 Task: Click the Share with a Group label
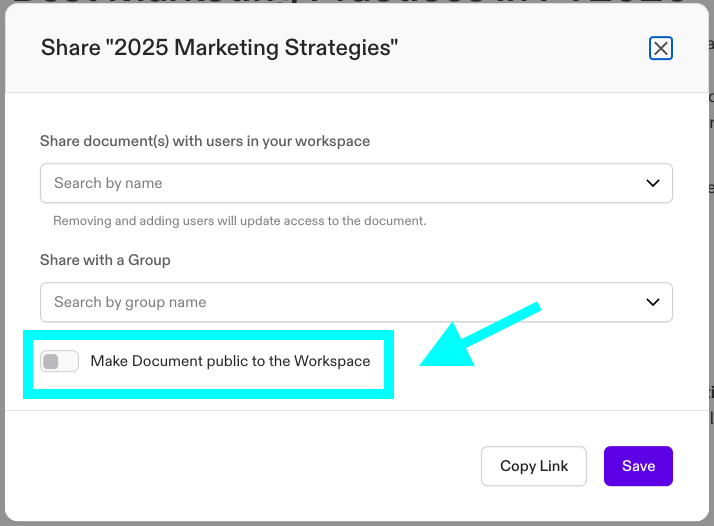coord(105,260)
